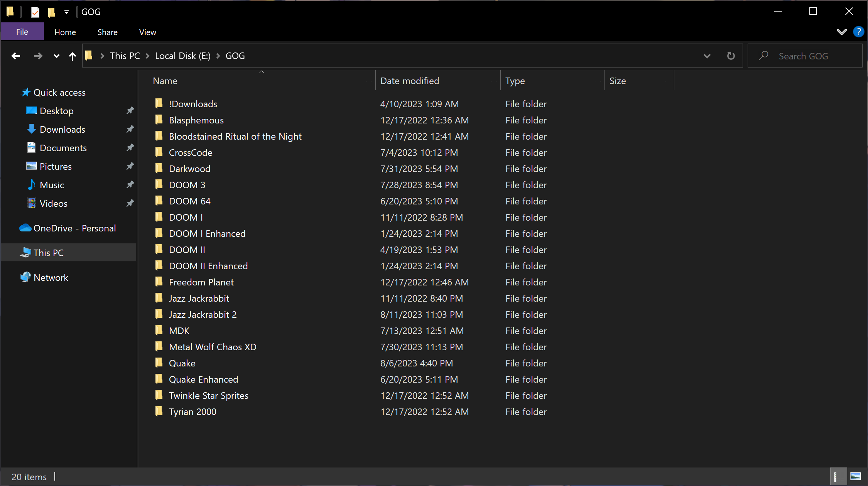Select the Freedom Planet folder icon

pos(159,282)
